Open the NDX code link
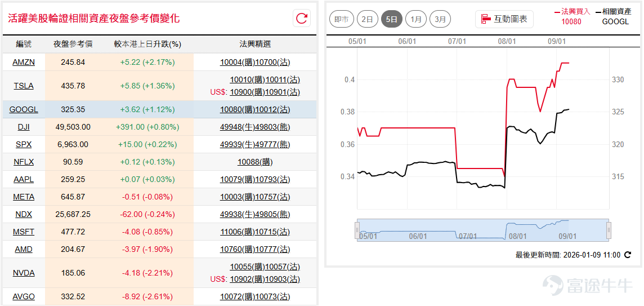Image resolution: width=644 pixels, height=306 pixels. click(x=24, y=214)
